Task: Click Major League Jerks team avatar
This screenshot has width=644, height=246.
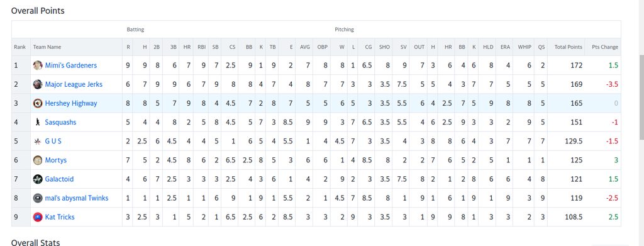Action: 38,84
